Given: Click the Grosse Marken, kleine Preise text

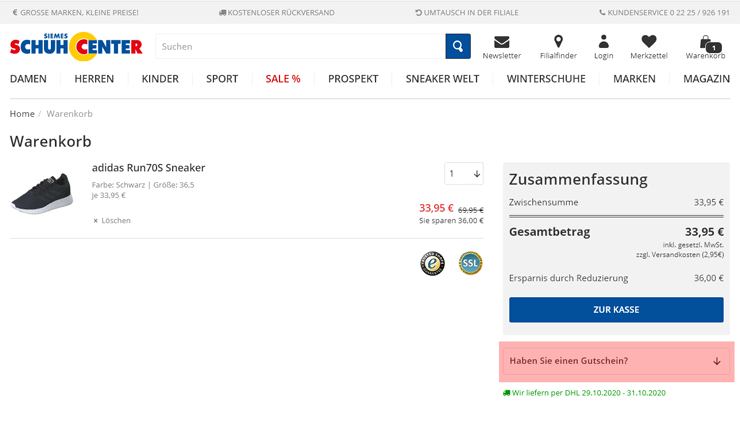Looking at the screenshot, I should (x=79, y=13).
